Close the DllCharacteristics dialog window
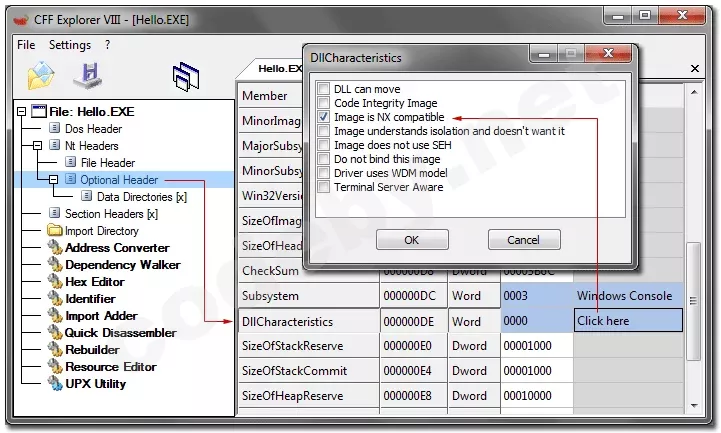Viewport: 721px width, 433px height. (x=608, y=53)
